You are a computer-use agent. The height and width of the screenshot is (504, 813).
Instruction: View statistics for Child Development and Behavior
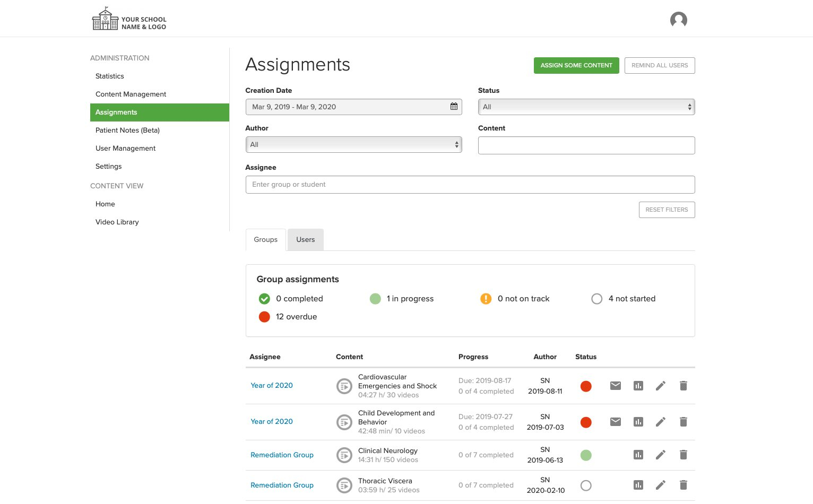[x=638, y=422]
